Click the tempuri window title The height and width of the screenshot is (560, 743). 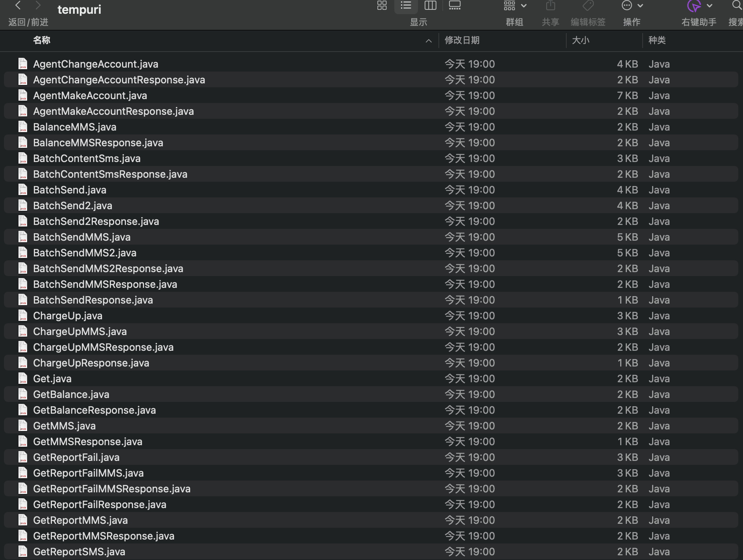(79, 9)
